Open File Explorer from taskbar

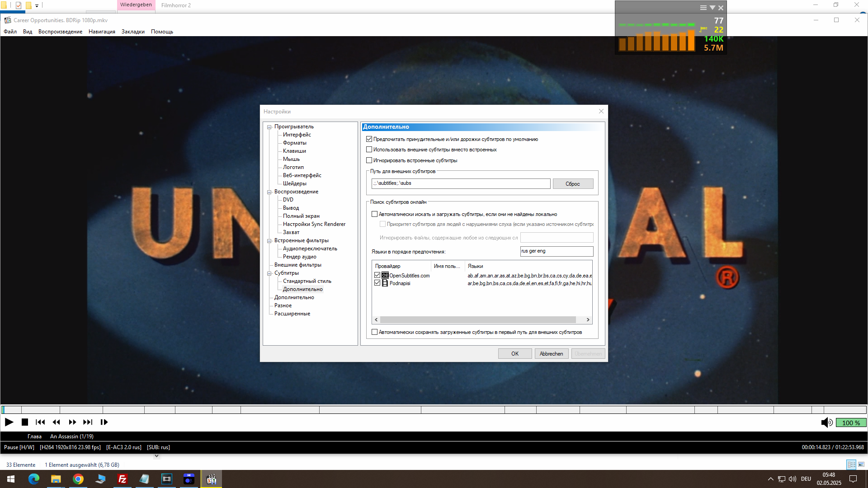56,479
